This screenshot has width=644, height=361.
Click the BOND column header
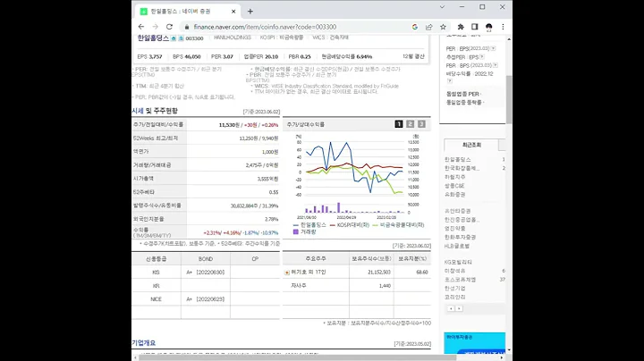pyautogui.click(x=206, y=259)
